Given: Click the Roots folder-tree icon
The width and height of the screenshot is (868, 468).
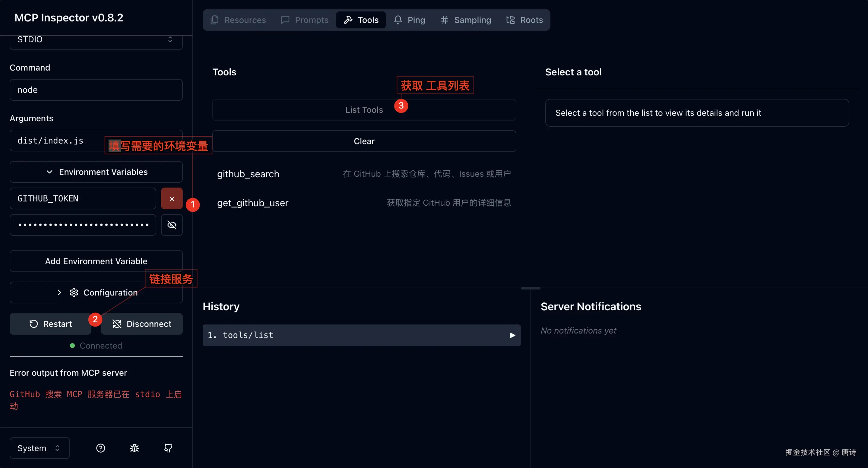Looking at the screenshot, I should (x=510, y=20).
